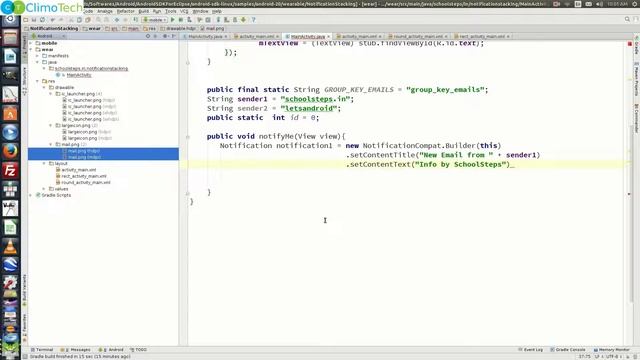Open Firefox from the Ubuntu dock
The width and height of the screenshot is (640, 360).
point(10,151)
